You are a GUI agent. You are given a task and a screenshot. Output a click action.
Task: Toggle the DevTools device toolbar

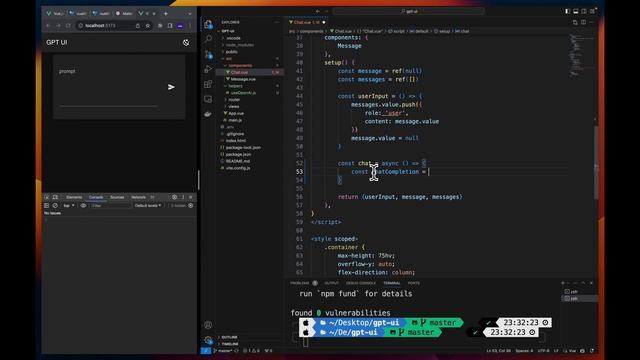coord(55,197)
